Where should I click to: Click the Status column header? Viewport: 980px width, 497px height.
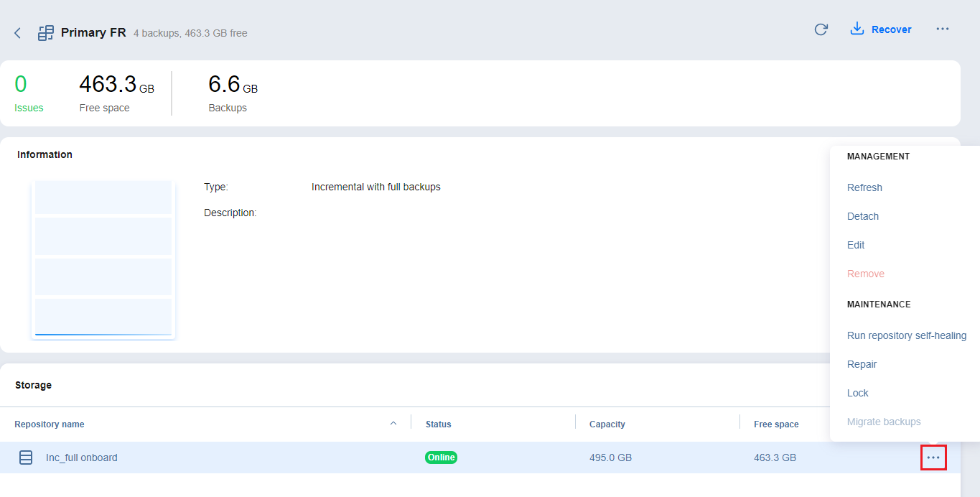438,424
